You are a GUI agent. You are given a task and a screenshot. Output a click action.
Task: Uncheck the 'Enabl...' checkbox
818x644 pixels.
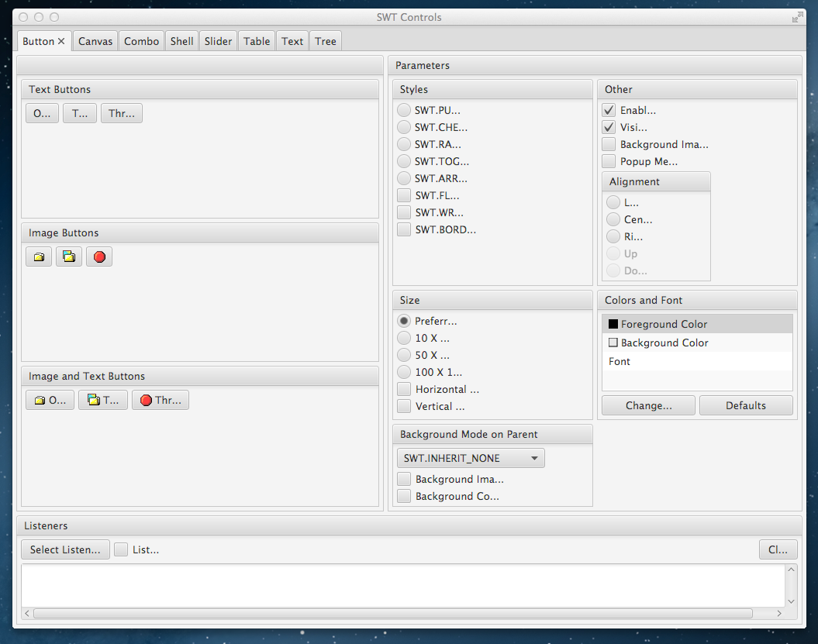click(x=609, y=110)
